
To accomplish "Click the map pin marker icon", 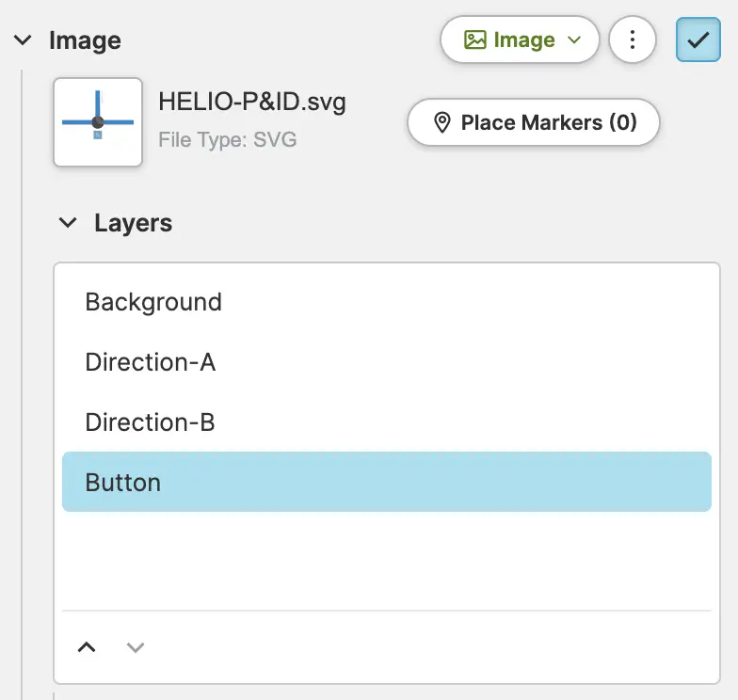I will click(441, 122).
